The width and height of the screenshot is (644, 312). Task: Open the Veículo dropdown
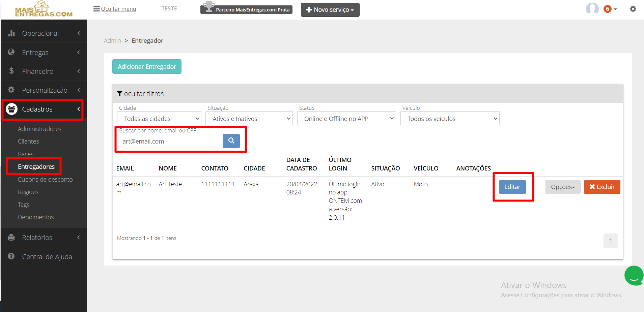450,119
